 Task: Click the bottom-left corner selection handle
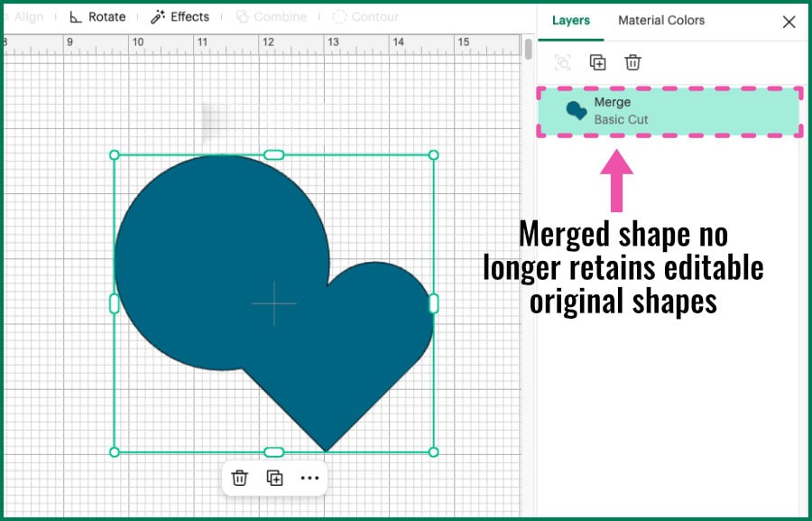(x=115, y=452)
